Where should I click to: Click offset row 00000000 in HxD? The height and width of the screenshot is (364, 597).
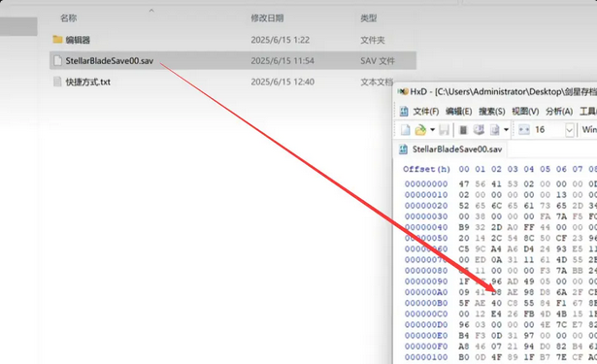[x=426, y=183]
